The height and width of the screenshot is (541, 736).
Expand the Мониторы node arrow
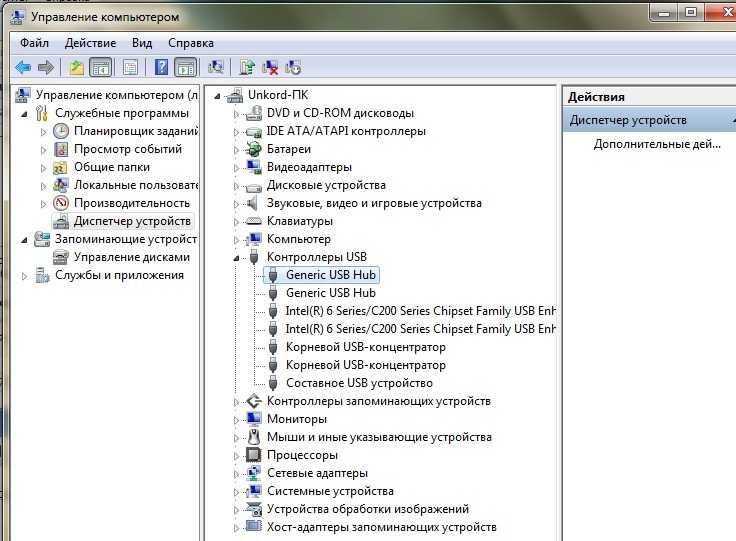point(236,420)
